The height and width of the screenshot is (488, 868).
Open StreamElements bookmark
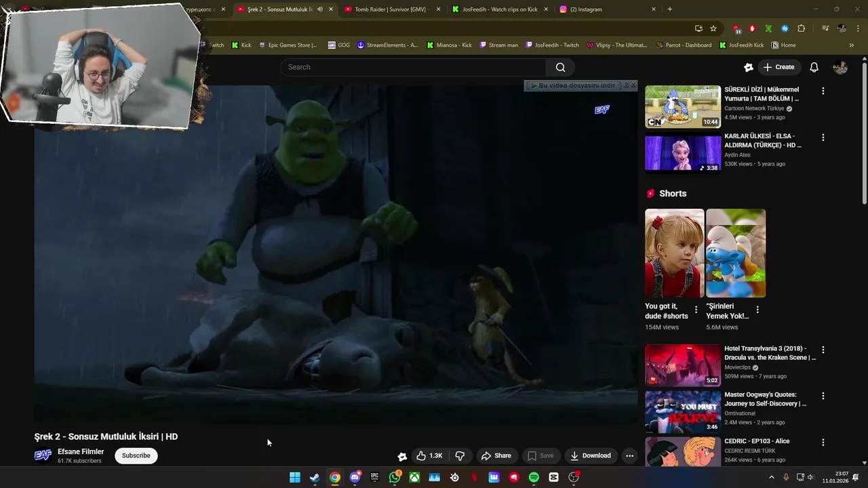coord(387,45)
